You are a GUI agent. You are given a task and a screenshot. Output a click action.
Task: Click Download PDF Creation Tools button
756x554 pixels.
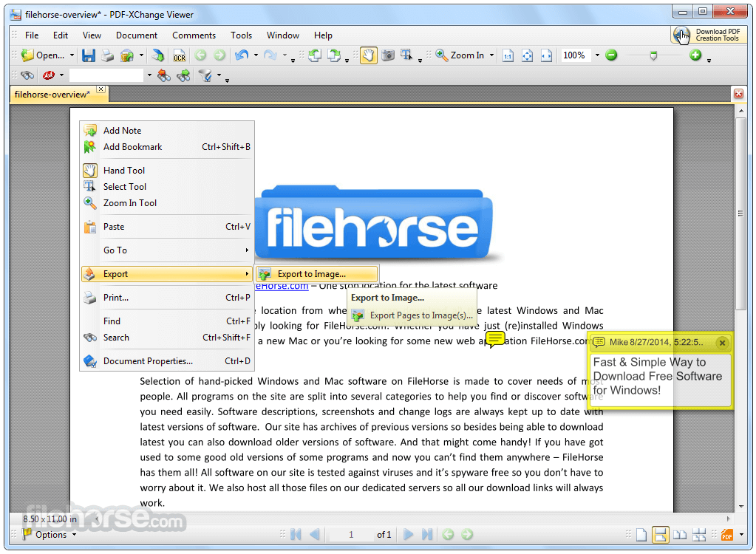coord(709,35)
